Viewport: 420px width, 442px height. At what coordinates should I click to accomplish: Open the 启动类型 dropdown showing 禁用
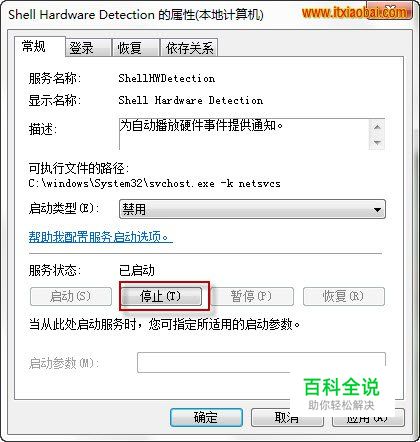(x=252, y=209)
